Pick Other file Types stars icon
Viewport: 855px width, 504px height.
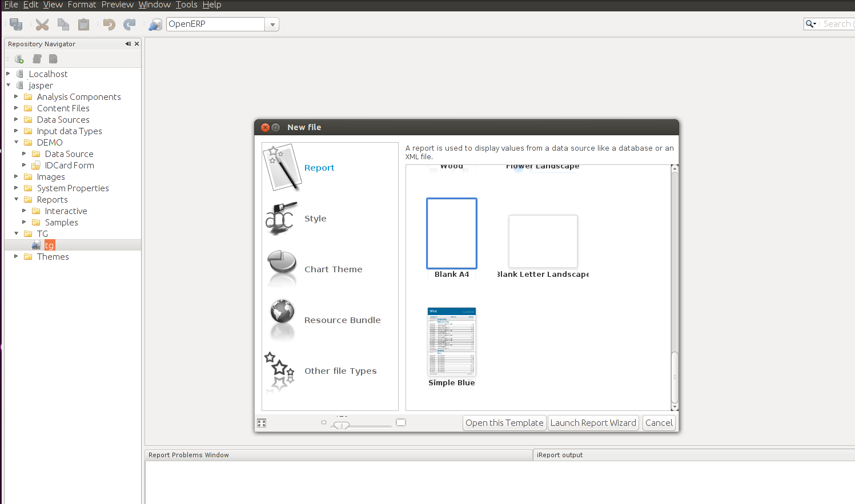(280, 371)
